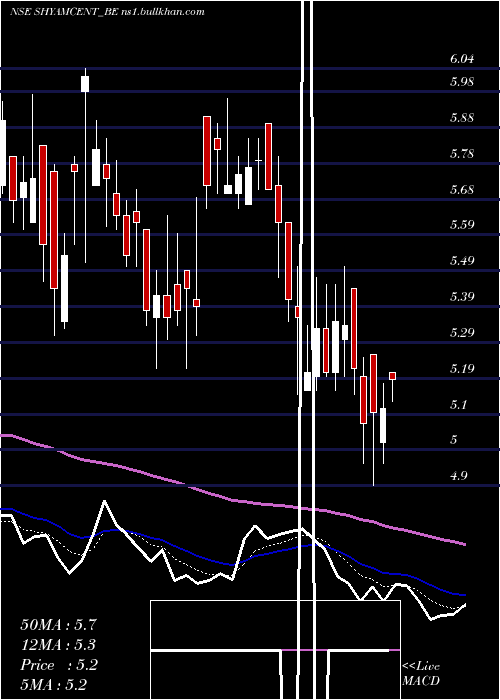Click the 5.39 price axis label

point(462,297)
